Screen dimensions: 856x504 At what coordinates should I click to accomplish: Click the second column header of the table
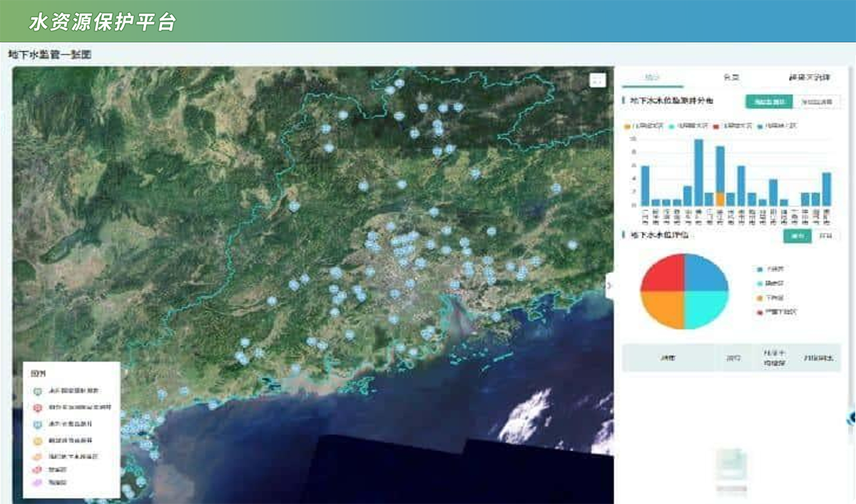coord(733,357)
